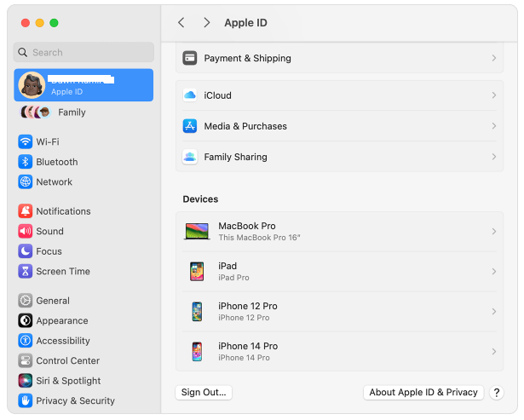
Task: Open the Bluetooth sidebar label
Action: (57, 162)
